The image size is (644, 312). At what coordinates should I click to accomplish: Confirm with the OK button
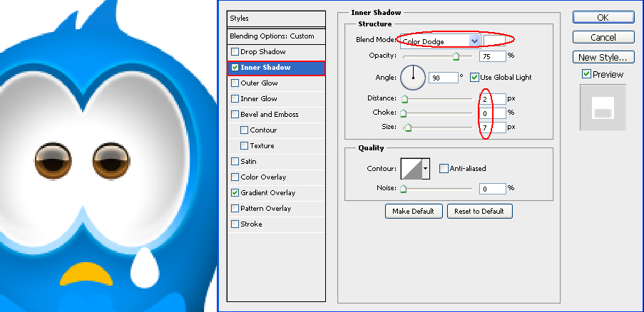603,17
